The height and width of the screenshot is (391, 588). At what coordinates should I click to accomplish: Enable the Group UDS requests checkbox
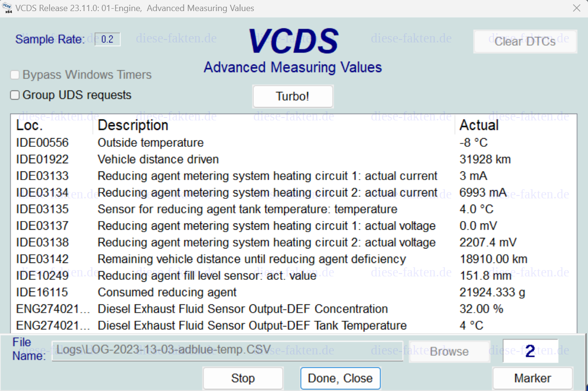coord(15,95)
